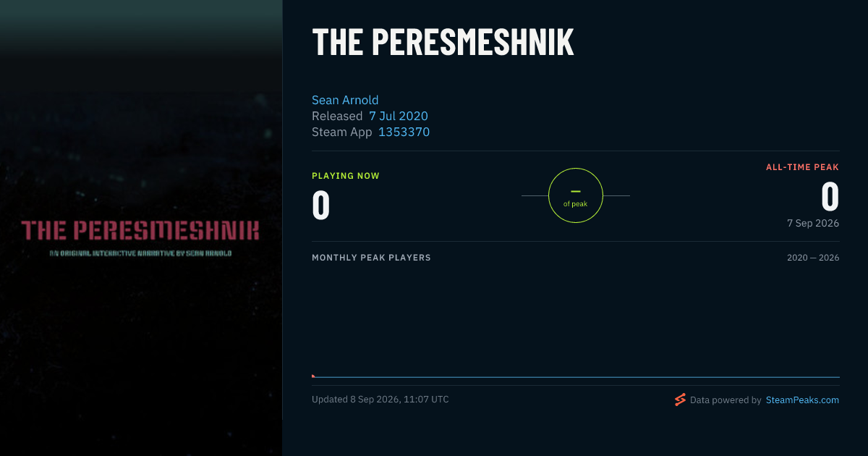868x456 pixels.
Task: Open the SteamPeaks.com link
Action: tap(802, 400)
